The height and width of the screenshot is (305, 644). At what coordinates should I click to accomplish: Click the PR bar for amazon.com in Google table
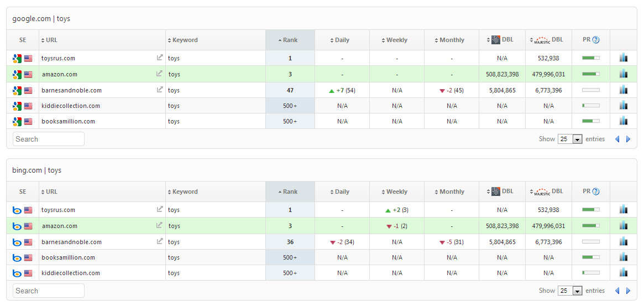[x=590, y=74]
